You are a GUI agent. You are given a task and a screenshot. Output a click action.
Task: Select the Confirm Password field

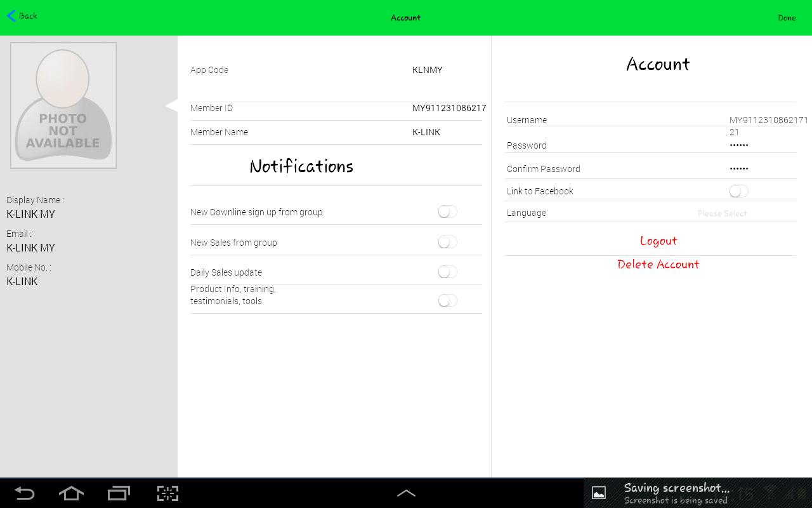point(738,169)
